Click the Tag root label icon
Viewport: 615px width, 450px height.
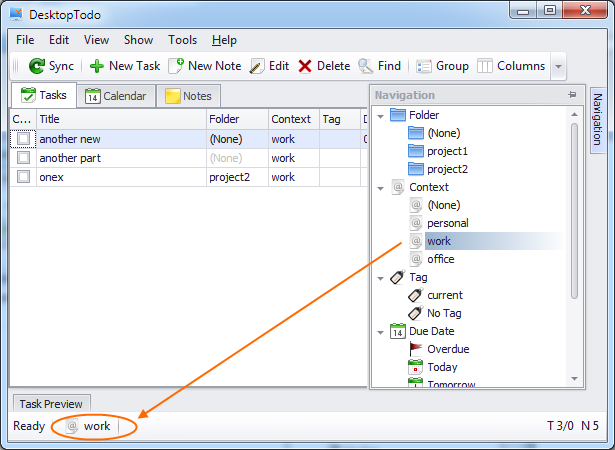tap(398, 277)
